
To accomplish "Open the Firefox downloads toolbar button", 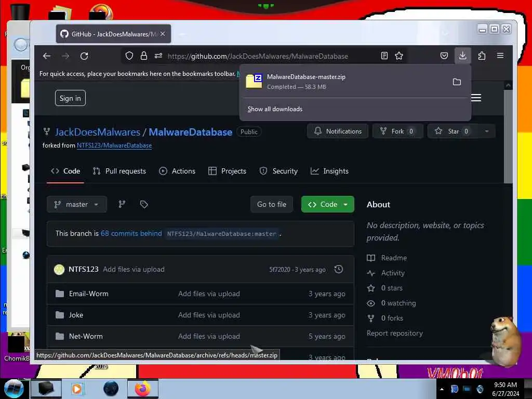I will pyautogui.click(x=462, y=56).
